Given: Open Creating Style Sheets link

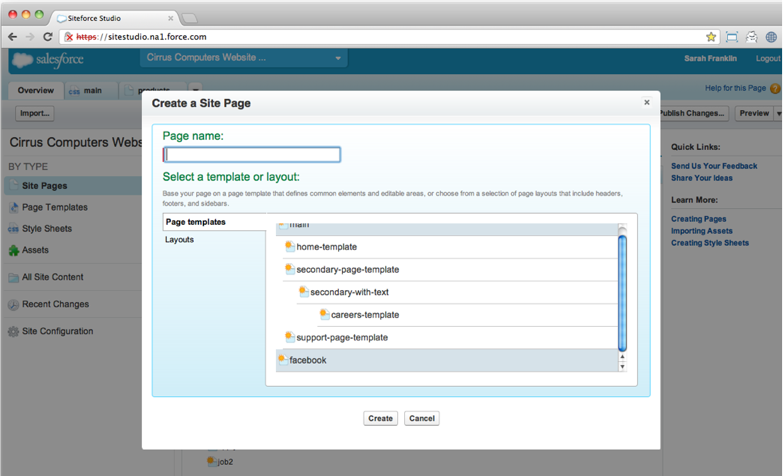Looking at the screenshot, I should point(710,243).
